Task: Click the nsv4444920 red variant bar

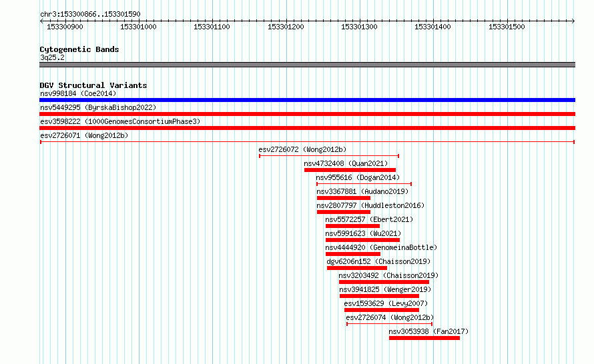Action: (353, 254)
